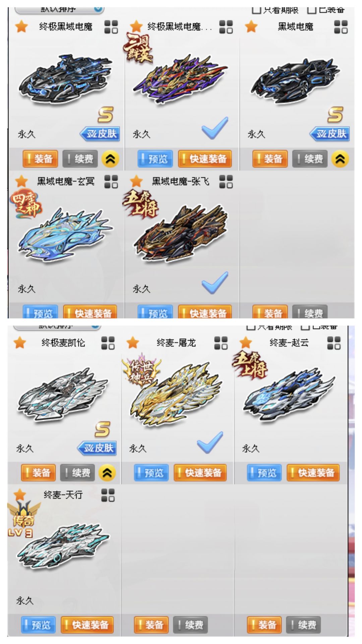The height and width of the screenshot is (644, 362).
Task: Toggle the 只看期限 checkbox in top panel
Action: 276,10
